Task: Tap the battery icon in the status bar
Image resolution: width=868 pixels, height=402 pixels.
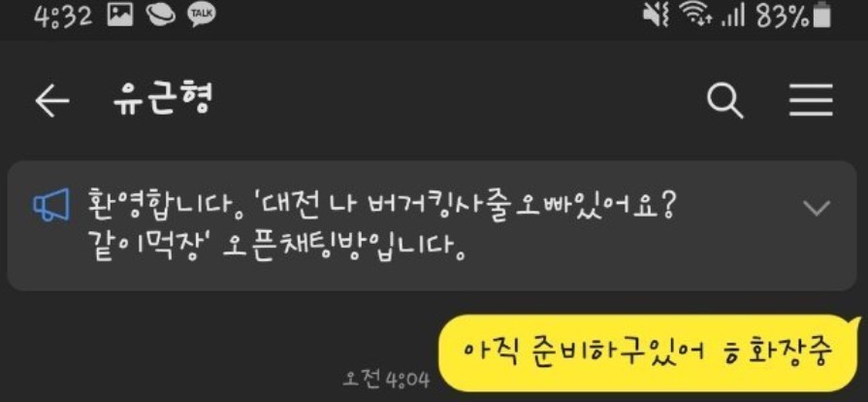Action: pyautogui.click(x=823, y=17)
